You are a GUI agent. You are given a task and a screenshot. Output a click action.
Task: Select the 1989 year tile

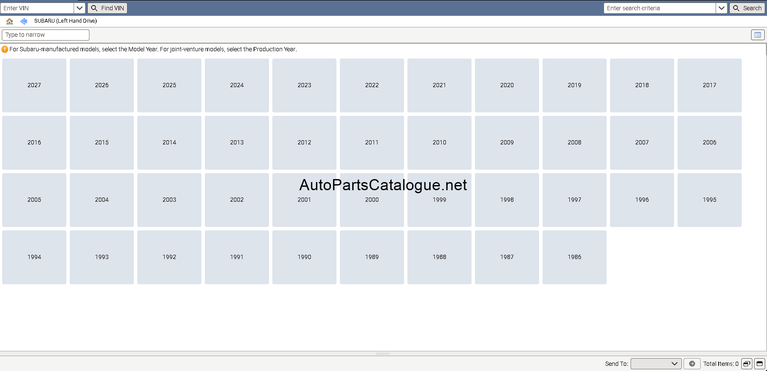click(372, 257)
